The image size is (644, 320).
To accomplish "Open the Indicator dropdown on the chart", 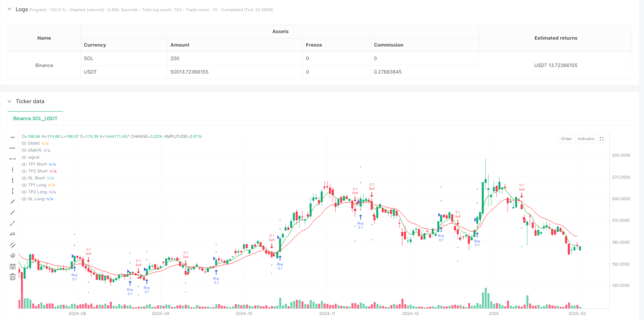I will pos(586,139).
